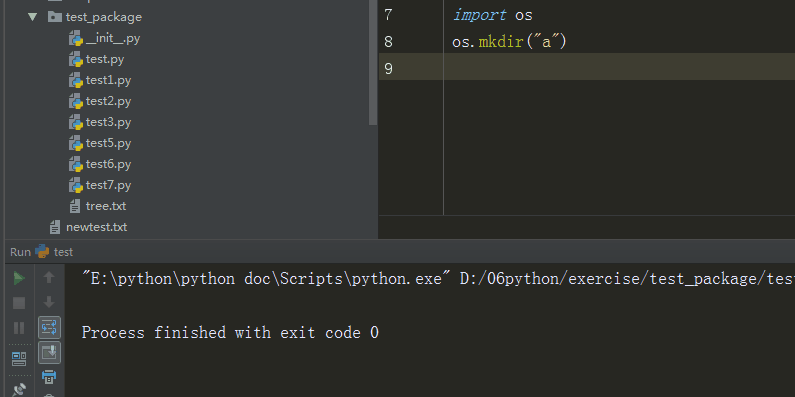Pin the run tab with pin icon
The width and height of the screenshot is (795, 397).
[x=19, y=389]
